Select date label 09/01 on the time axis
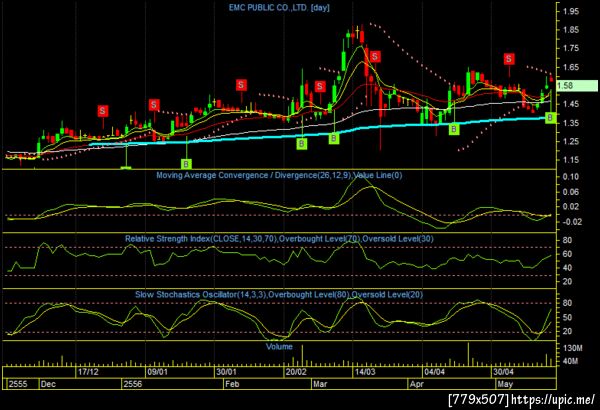600x410 pixels. point(157,372)
